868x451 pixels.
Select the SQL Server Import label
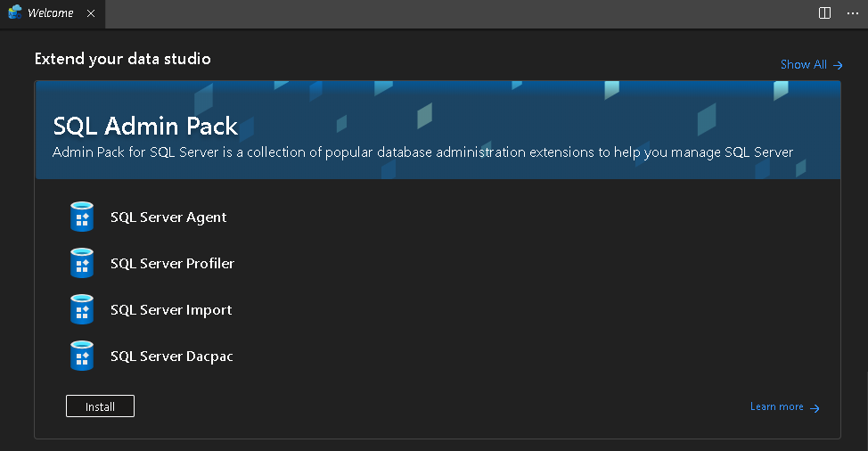tap(171, 309)
